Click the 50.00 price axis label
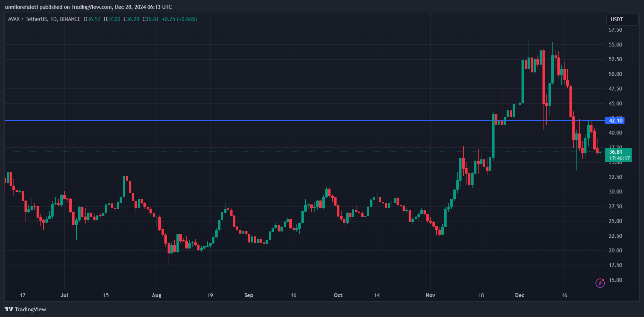Screen dimensions: 644x317 pyautogui.click(x=615, y=74)
